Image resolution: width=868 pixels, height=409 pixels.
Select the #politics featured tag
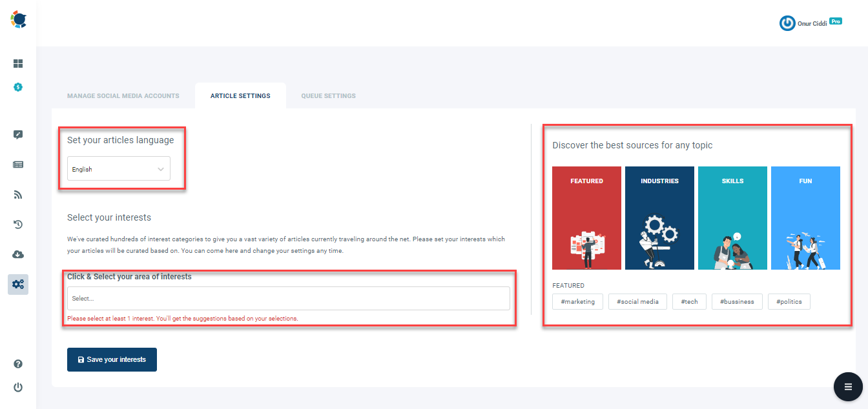789,301
